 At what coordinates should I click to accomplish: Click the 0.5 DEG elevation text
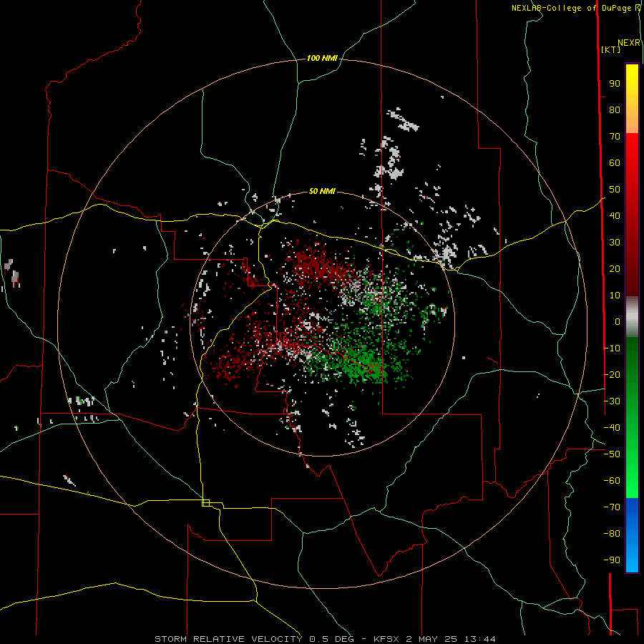331,639
